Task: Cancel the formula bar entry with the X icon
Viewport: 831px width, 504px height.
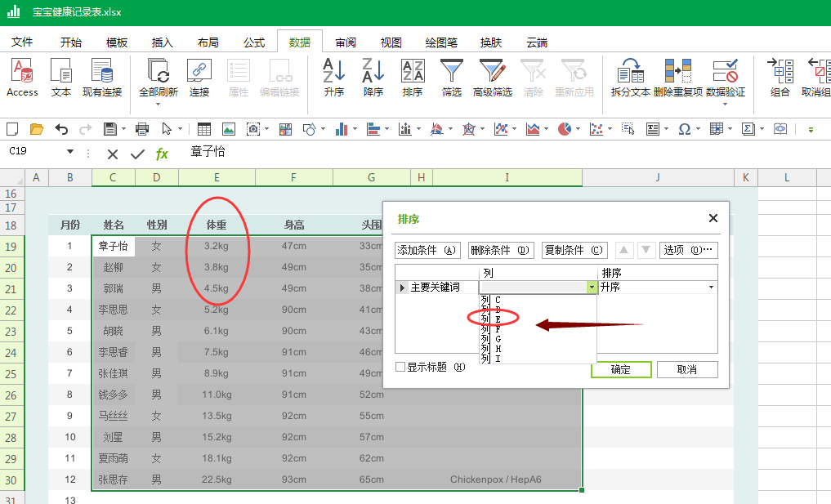Action: [x=113, y=154]
